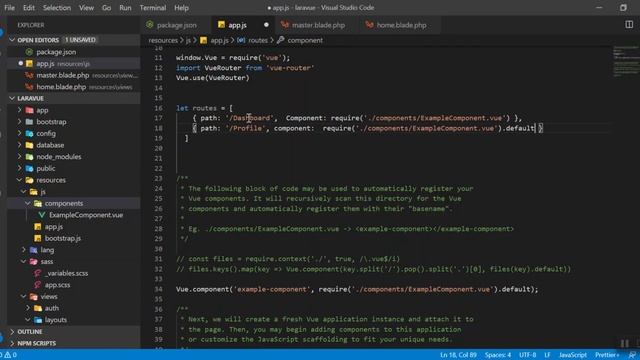The height and width of the screenshot is (360, 640).
Task: Click the node_modules folder icon
Action: 29,157
